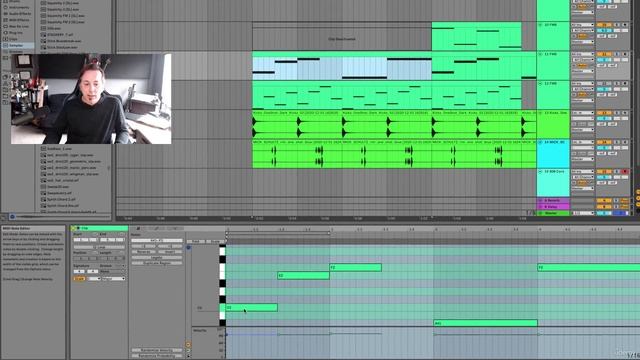This screenshot has height=360, width=640.
Task: Open output dropdown of 14 MKDX_BD track
Action: tap(583, 159)
